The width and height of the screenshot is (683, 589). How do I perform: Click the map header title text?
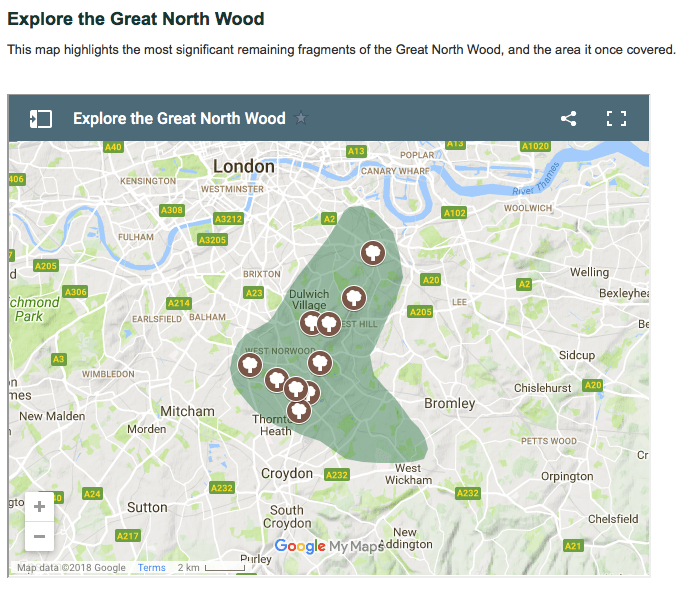(x=179, y=119)
